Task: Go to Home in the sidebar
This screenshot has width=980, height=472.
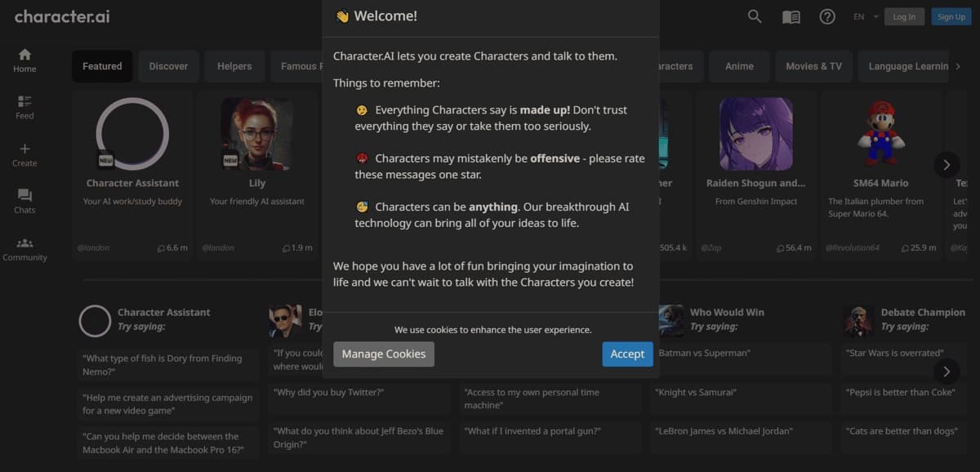Action: tap(24, 60)
